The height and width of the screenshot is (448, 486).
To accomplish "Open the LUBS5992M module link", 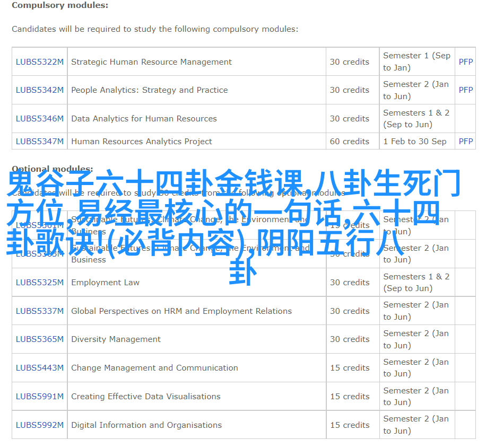I will (x=40, y=425).
